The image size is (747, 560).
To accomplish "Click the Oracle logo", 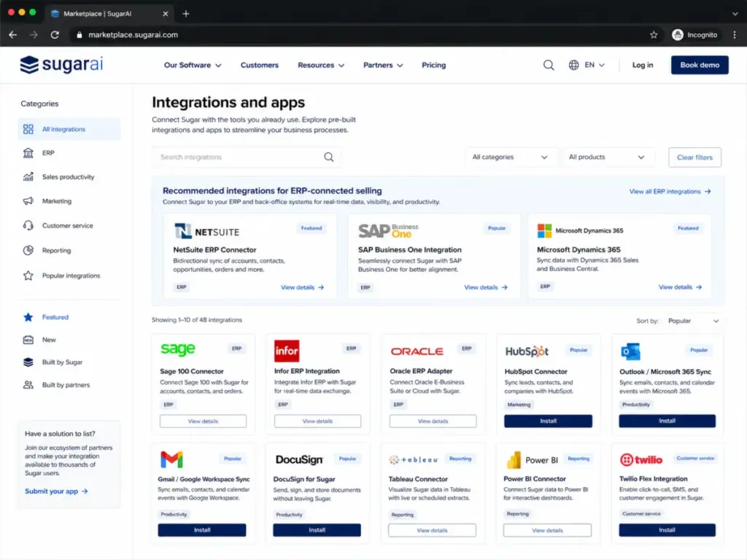I will pos(417,351).
